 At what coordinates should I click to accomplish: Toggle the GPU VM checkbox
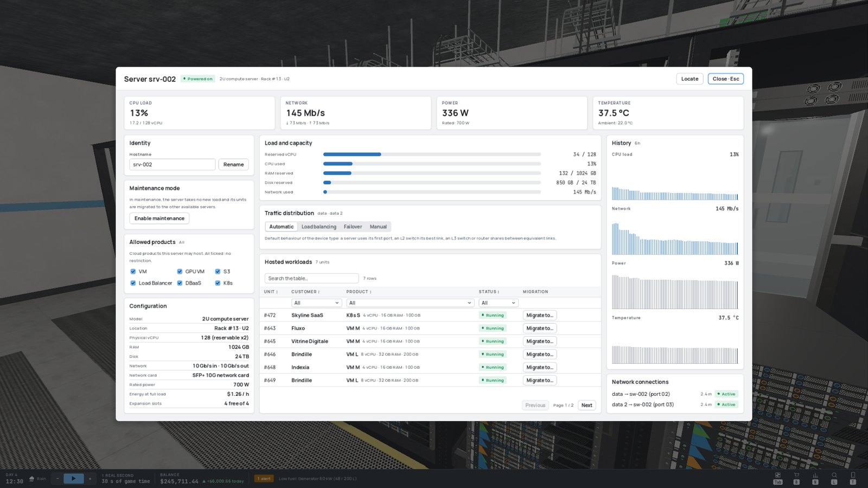coord(180,272)
